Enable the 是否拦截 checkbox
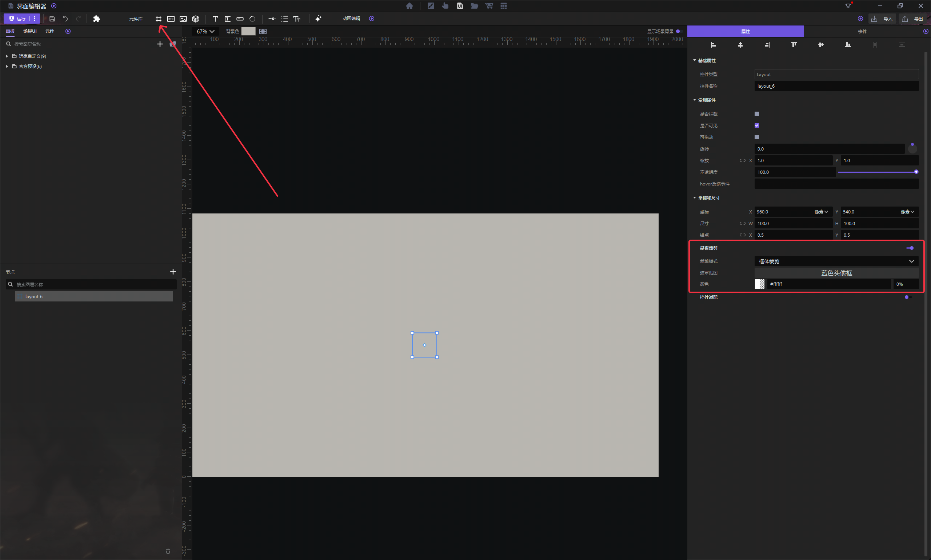The image size is (931, 560). click(757, 113)
